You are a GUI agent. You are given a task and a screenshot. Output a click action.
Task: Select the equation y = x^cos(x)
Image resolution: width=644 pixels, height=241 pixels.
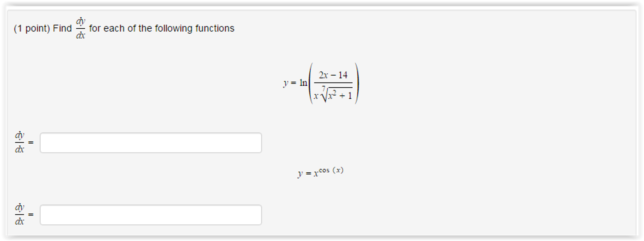click(x=320, y=172)
